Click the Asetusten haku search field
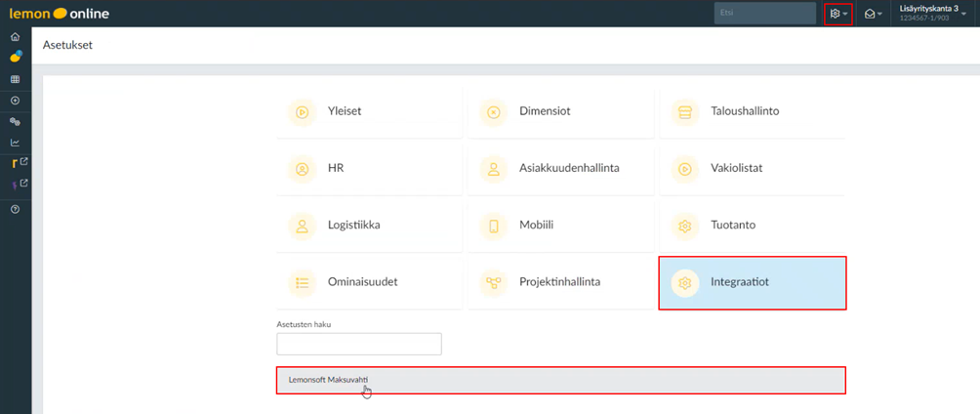Viewport: 980px width, 414px height. pos(359,344)
